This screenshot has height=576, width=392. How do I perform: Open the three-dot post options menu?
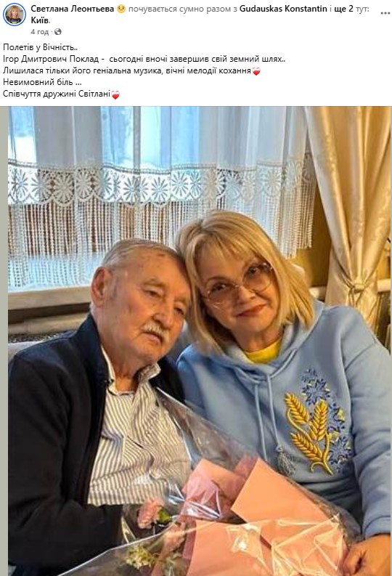tap(385, 13)
